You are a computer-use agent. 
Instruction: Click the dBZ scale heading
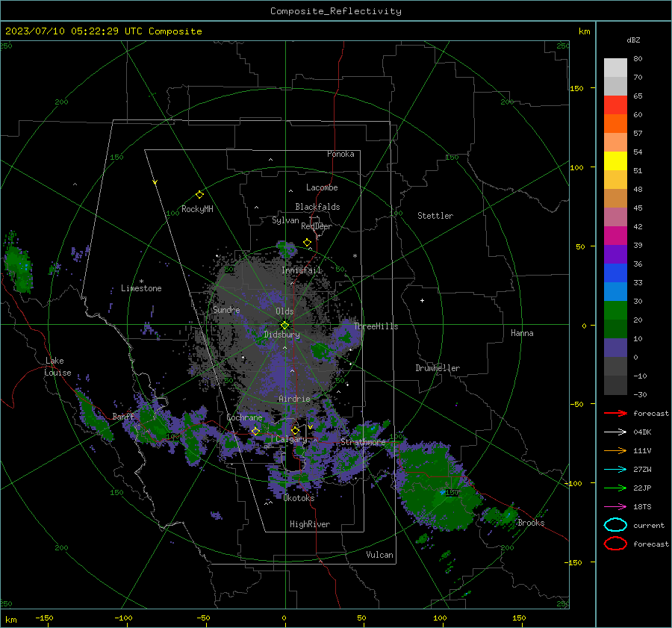[633, 40]
